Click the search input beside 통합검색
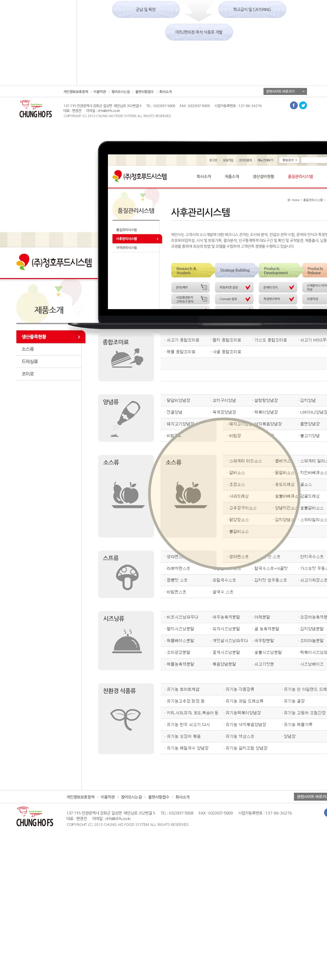The image size is (327, 980). [314, 160]
